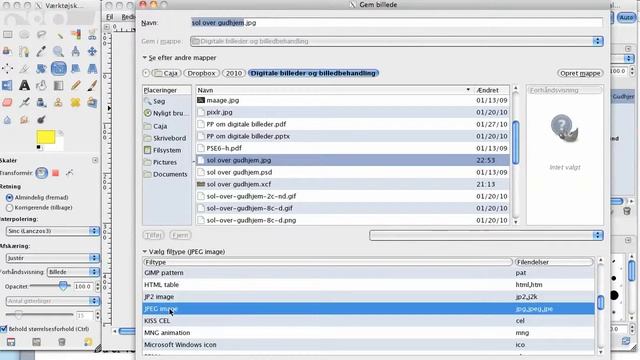Select the Crop tool

pos(24,69)
